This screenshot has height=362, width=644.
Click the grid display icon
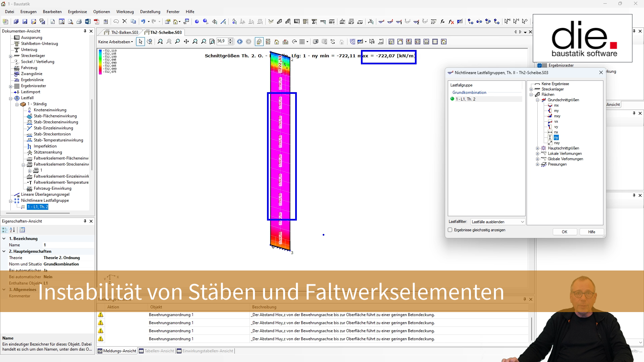[x=302, y=42]
